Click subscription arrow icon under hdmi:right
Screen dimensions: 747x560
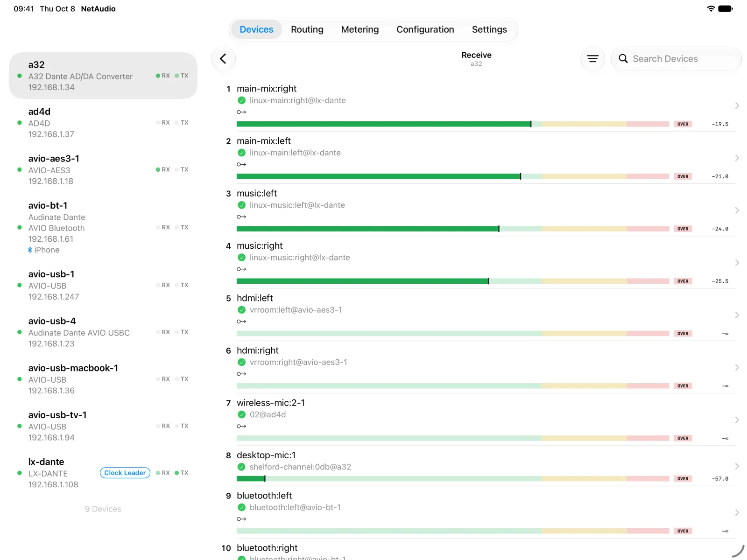241,374
